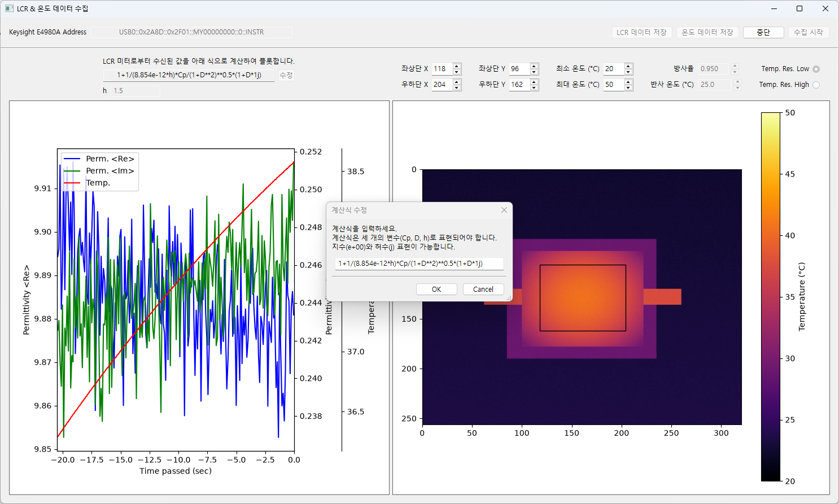Decrease the 최대 온도 value with down arrow
Viewport: 839px width, 504px height.
click(x=628, y=87)
